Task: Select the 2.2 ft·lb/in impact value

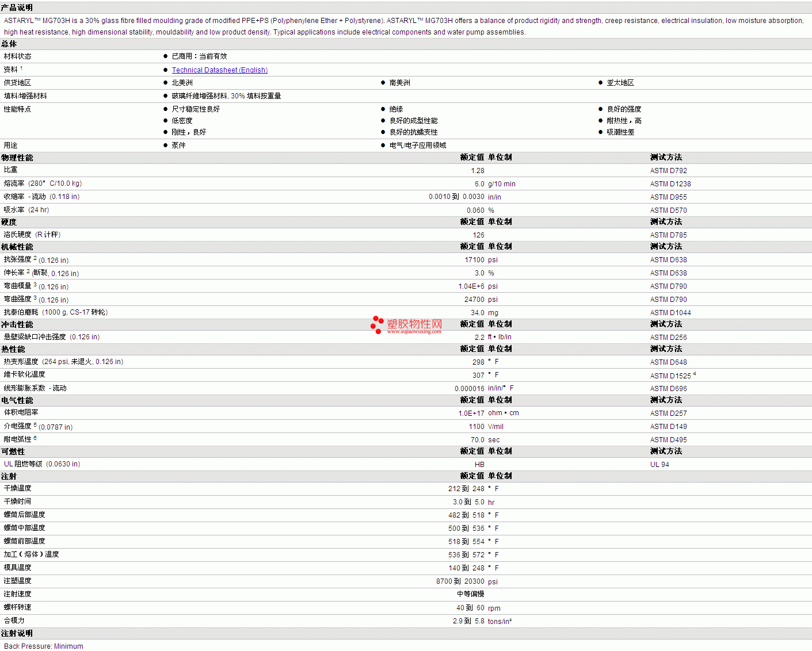Action: 493,338
